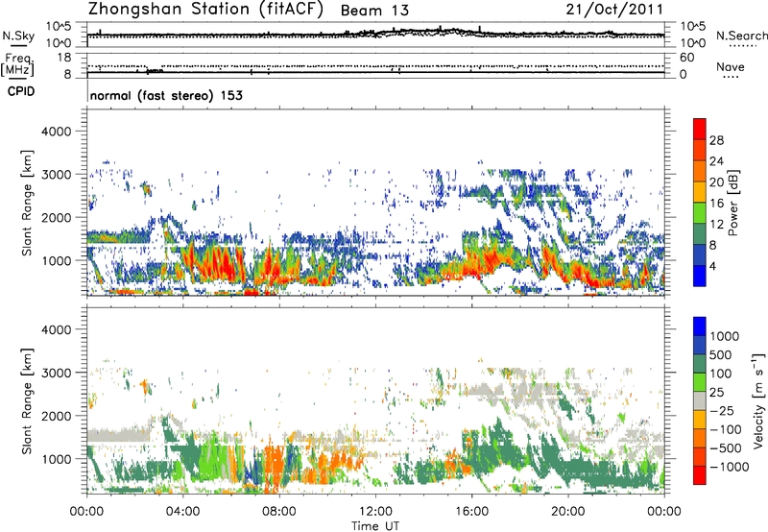768x532 pixels.
Task: Pick the 4–8 dB blue power swatch
Action: [700, 254]
